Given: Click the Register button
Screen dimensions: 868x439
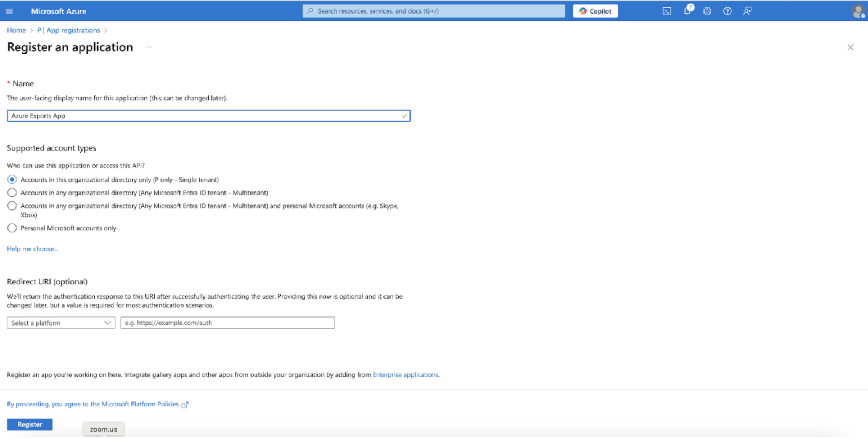Looking at the screenshot, I should point(30,425).
